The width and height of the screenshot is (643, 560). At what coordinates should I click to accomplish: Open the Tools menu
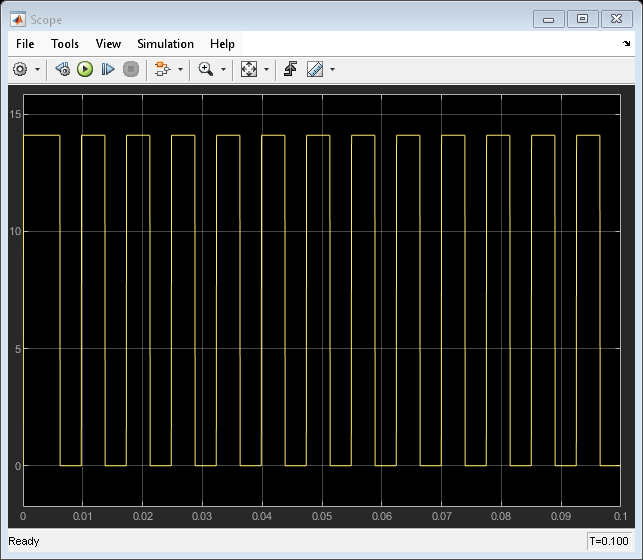click(x=65, y=44)
